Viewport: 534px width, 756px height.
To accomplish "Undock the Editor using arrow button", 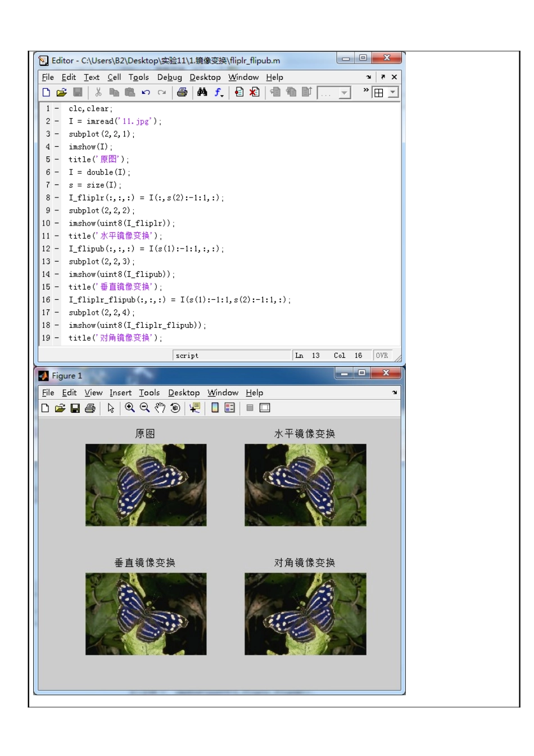I will pos(383,78).
